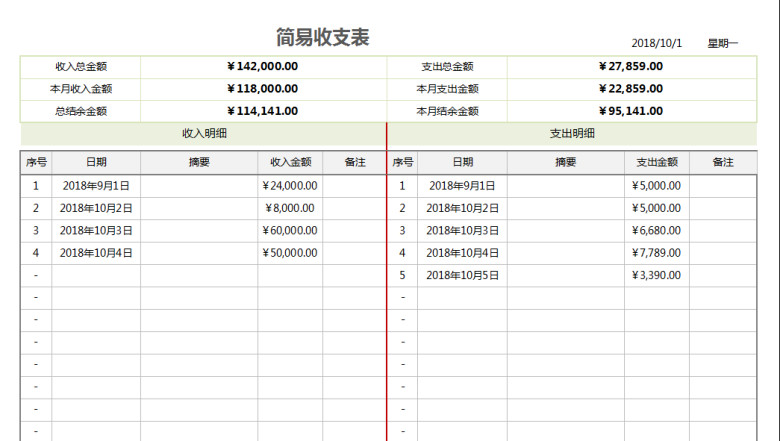Click the 支出总金额 label
780x441 pixels.
[447, 67]
